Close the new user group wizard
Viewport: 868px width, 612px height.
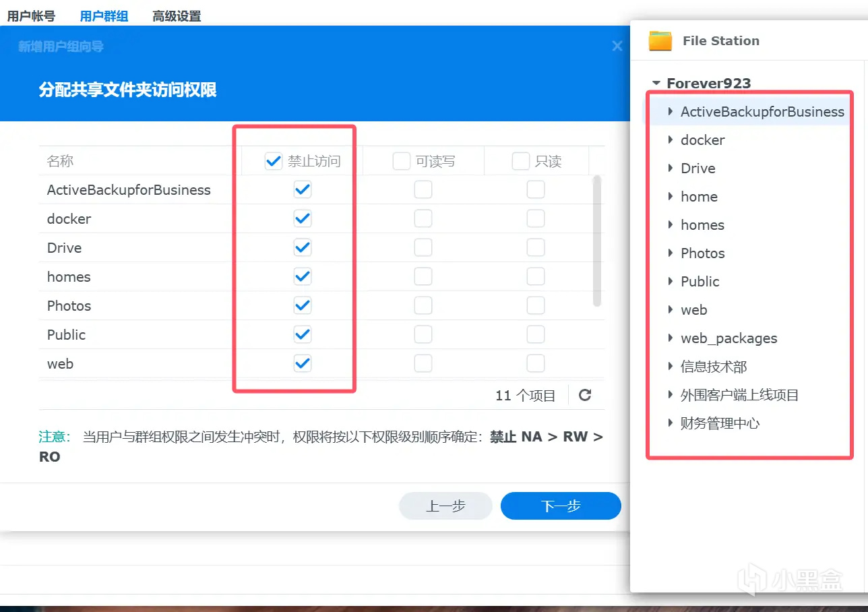point(617,46)
